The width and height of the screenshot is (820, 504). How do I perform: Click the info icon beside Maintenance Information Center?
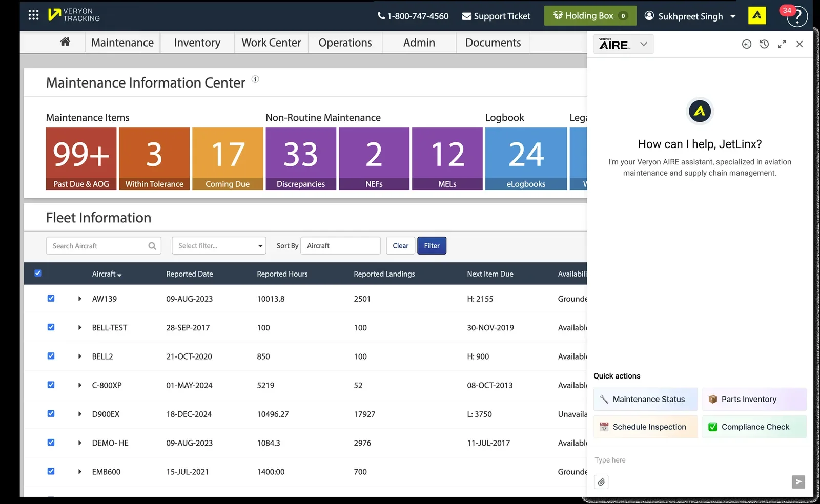pyautogui.click(x=255, y=79)
